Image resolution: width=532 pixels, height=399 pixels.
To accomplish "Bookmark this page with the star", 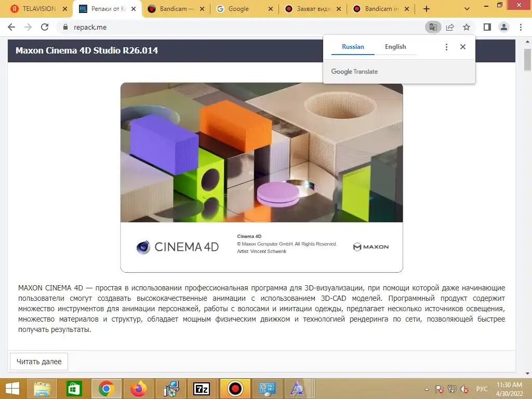I will pyautogui.click(x=467, y=27).
